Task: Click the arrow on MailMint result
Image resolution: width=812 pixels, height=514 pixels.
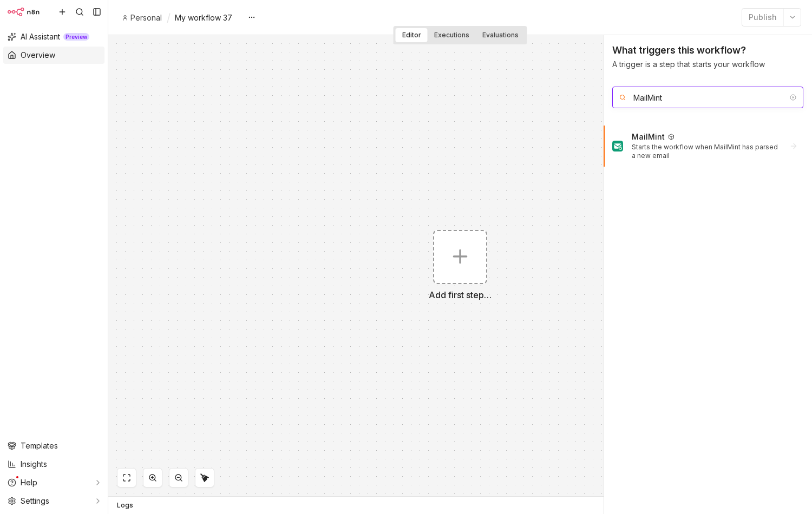Action: (794, 146)
